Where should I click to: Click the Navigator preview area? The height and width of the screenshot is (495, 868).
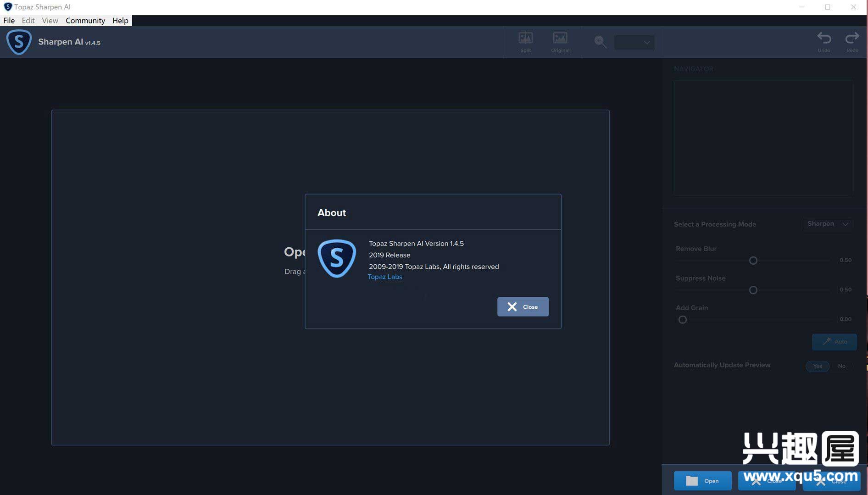pos(763,138)
